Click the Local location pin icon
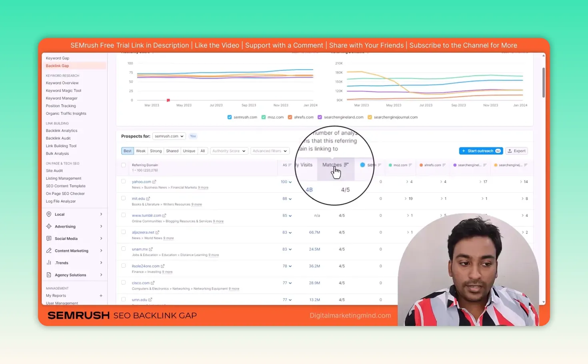Viewport: 588px width, 364px height. pyautogui.click(x=49, y=214)
